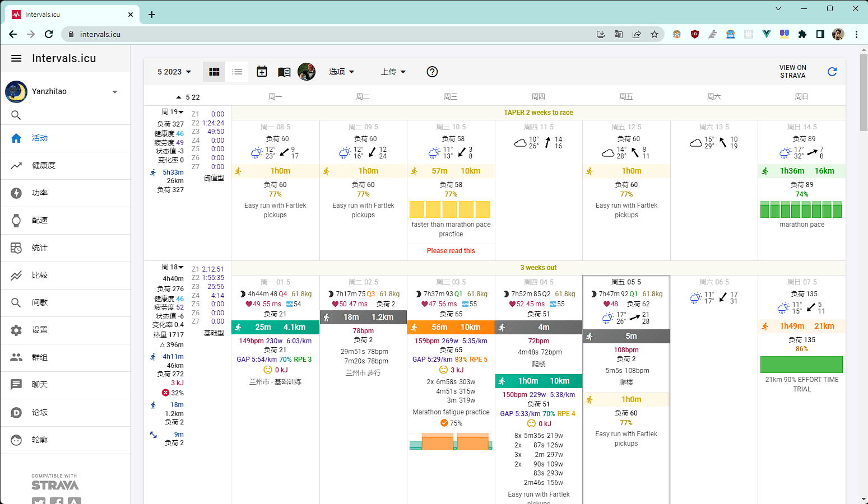
Task: Click the 群组 groups people icon
Action: coord(16,357)
